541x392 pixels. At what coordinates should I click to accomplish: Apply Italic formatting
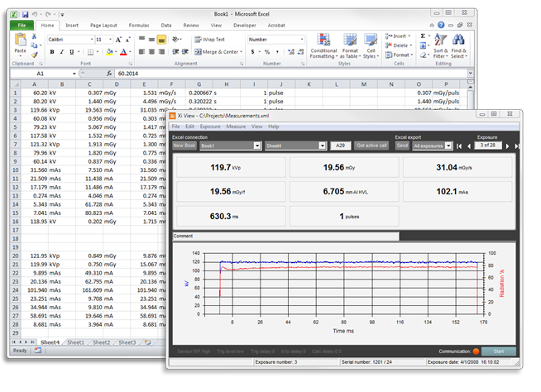tap(62, 52)
